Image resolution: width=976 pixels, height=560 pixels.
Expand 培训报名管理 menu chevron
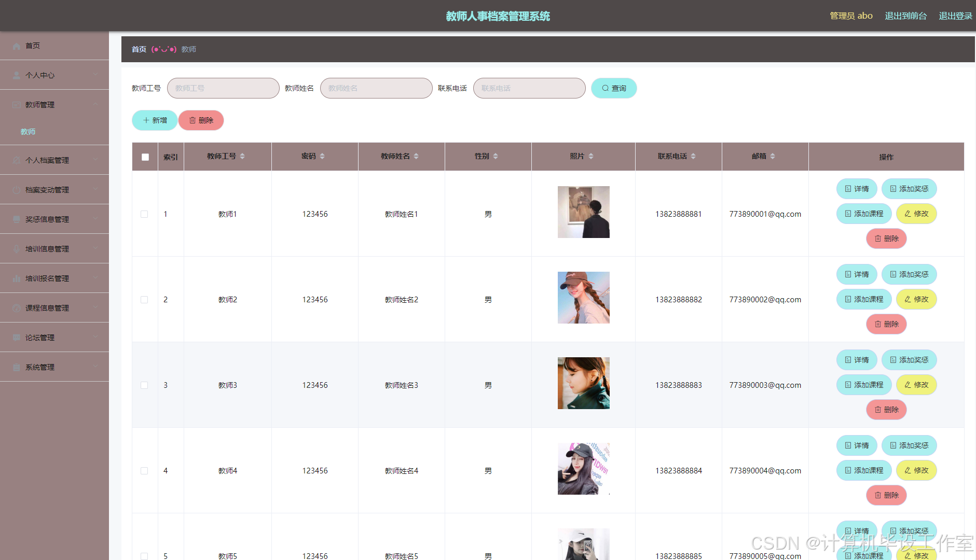(95, 278)
